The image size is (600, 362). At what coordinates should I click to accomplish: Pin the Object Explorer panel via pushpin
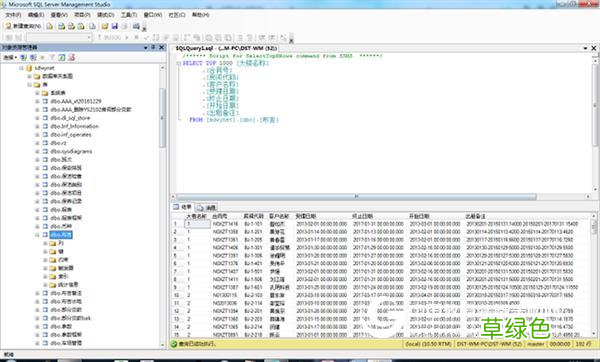(153, 47)
